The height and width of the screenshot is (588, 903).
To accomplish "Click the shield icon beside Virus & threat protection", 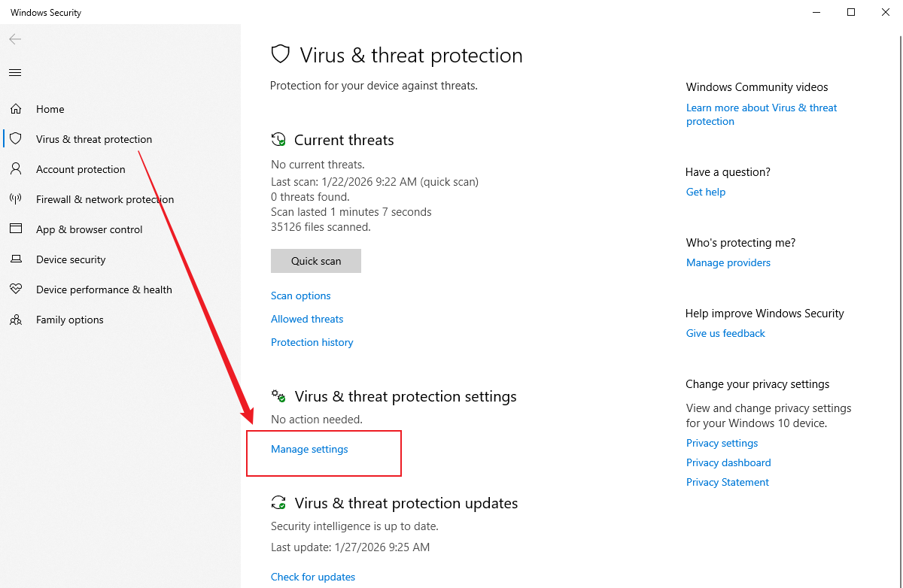I will (x=16, y=138).
